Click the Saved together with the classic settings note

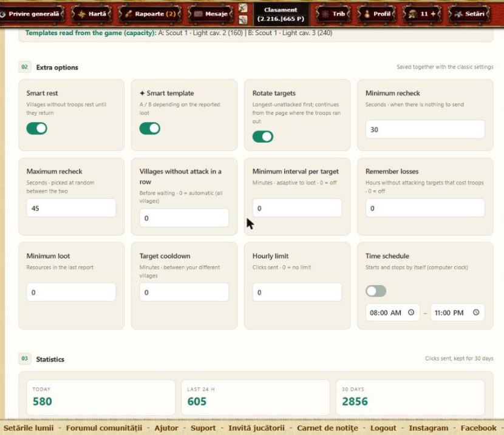(445, 67)
